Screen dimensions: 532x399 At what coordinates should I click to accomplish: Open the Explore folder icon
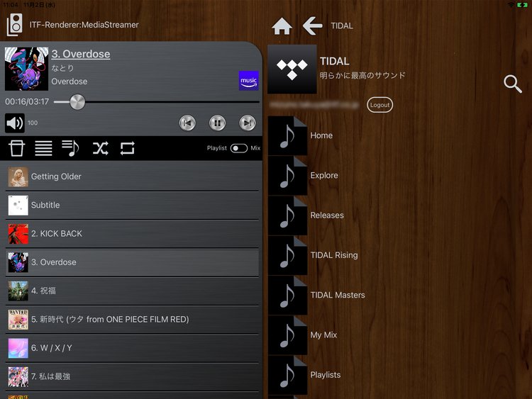coord(288,176)
